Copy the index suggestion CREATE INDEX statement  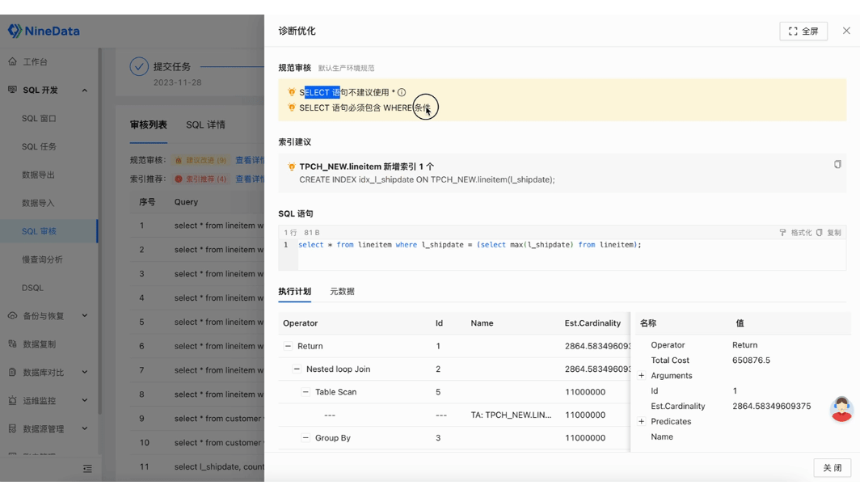point(837,164)
